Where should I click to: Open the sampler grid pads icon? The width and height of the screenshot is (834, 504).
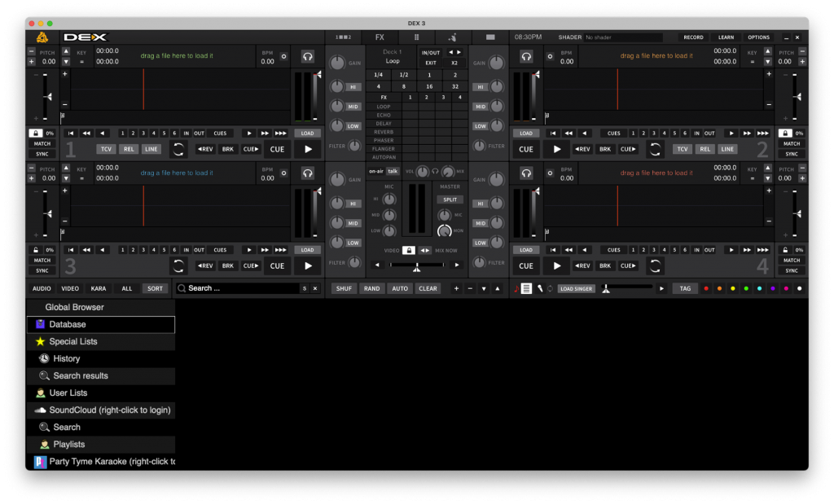click(416, 37)
